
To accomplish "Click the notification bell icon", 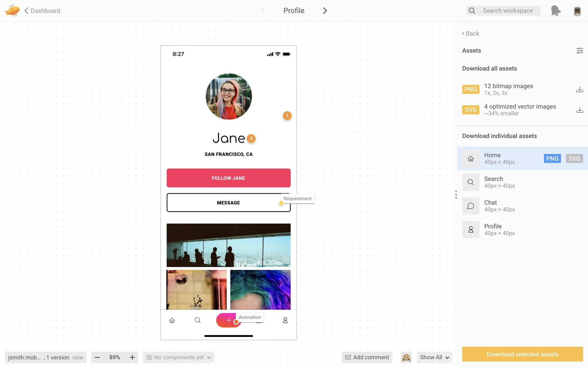I will point(556,11).
